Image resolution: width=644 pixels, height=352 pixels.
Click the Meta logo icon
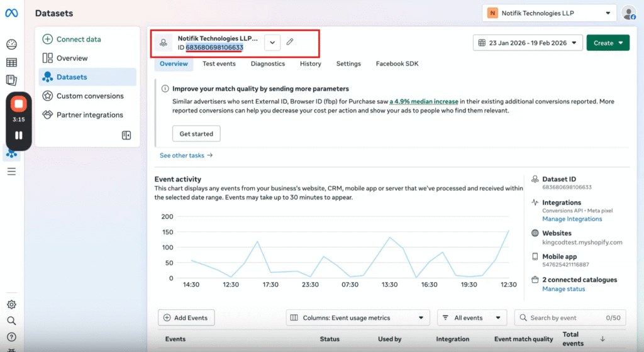[x=11, y=13]
